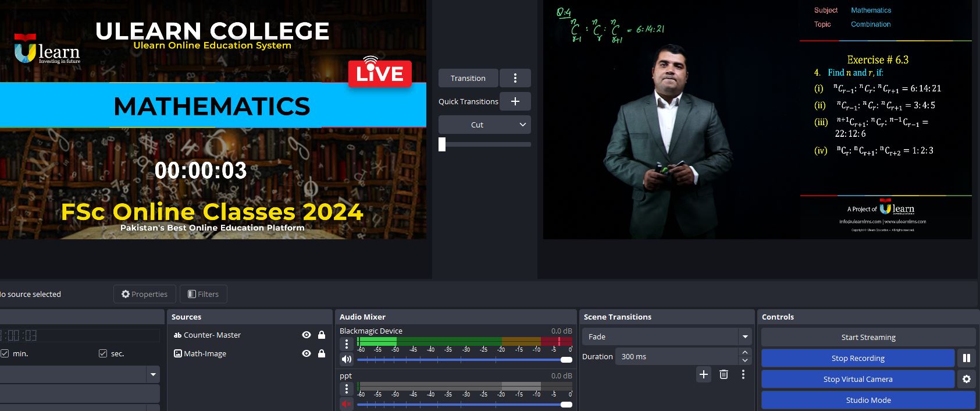Click the Quick Transitions label
Viewport: 980px width, 411px height.
(468, 101)
